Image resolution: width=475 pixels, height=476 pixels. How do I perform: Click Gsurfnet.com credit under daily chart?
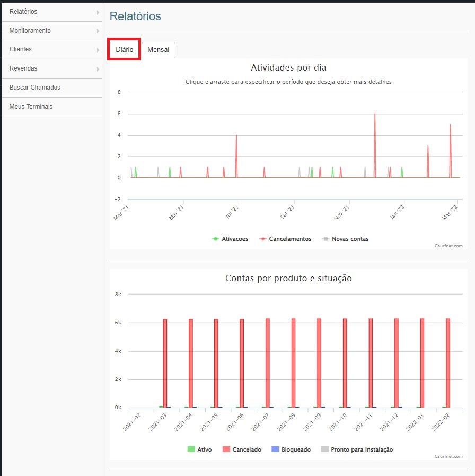pos(448,246)
